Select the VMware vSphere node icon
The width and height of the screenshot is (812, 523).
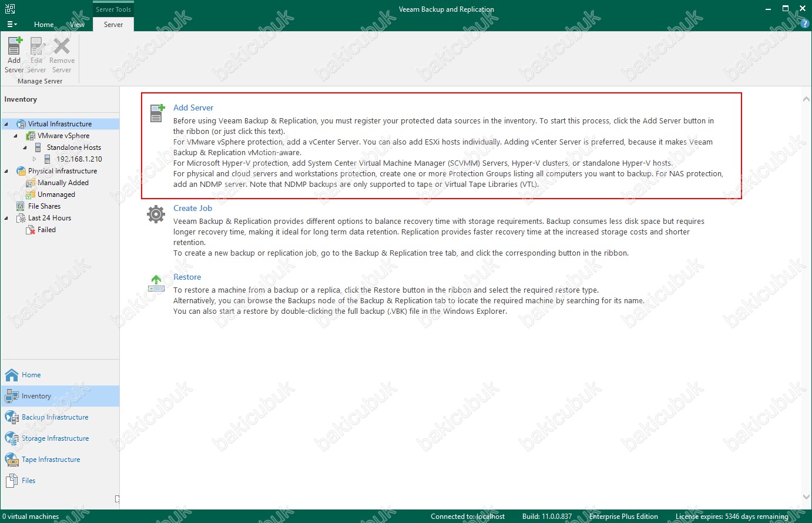pyautogui.click(x=31, y=136)
